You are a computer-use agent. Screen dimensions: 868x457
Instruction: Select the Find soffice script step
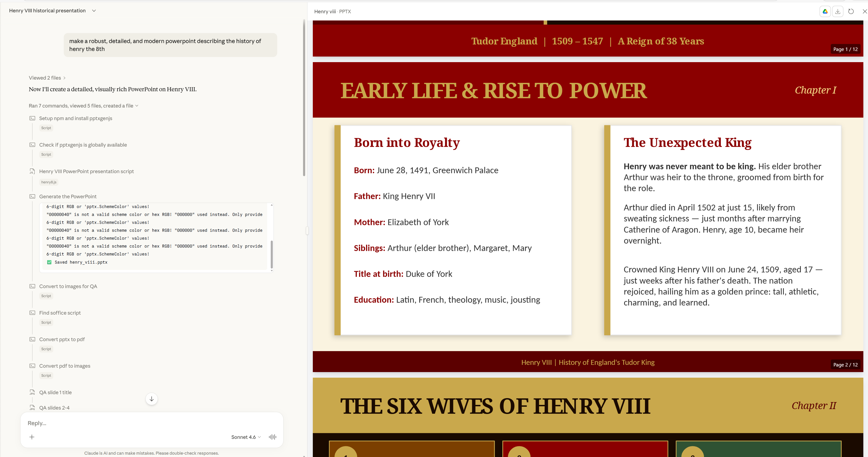point(60,313)
